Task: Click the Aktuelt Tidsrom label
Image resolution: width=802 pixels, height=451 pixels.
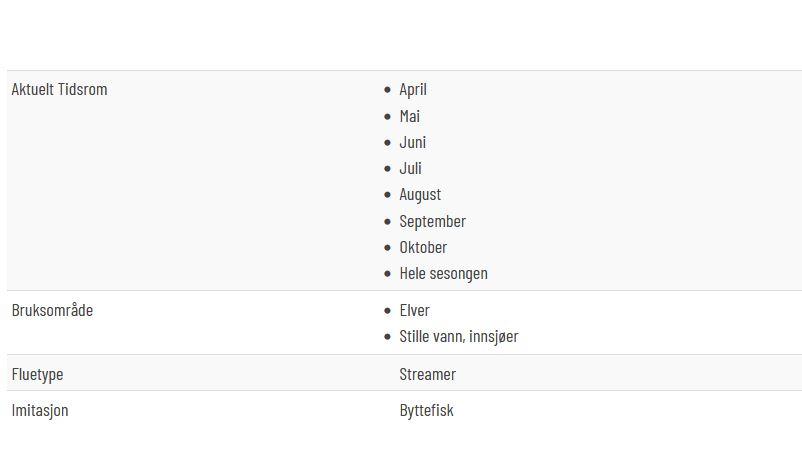Action: point(59,89)
